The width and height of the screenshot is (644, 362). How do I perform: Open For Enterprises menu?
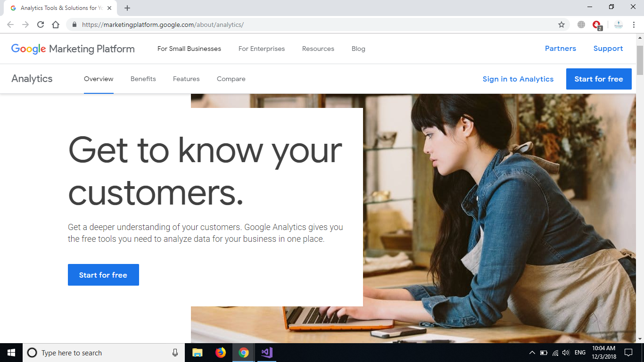click(x=262, y=49)
